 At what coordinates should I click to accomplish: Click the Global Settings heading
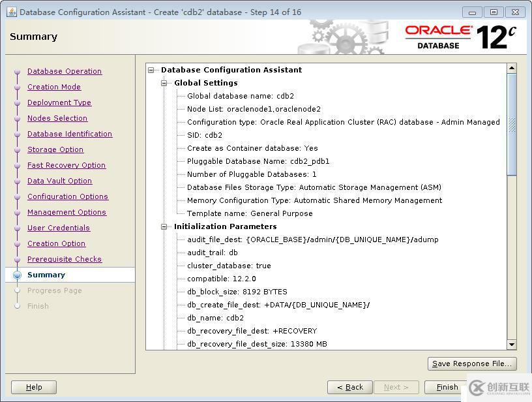(206, 83)
